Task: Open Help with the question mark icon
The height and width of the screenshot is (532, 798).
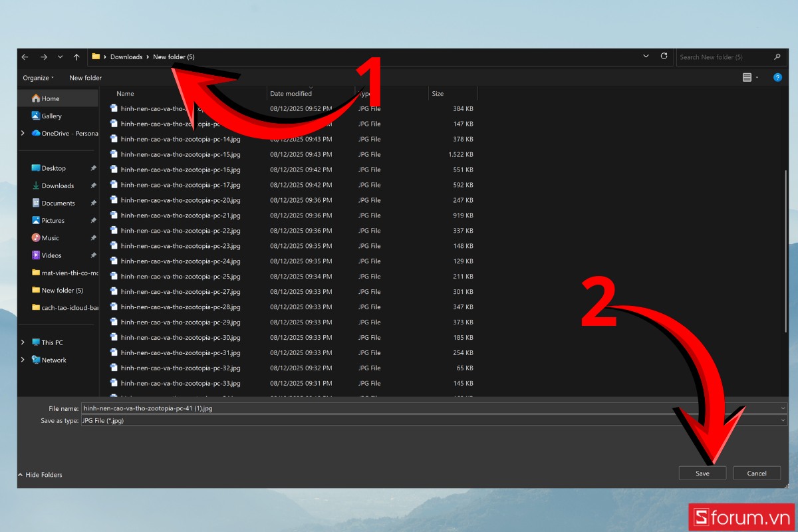Action: pos(777,78)
